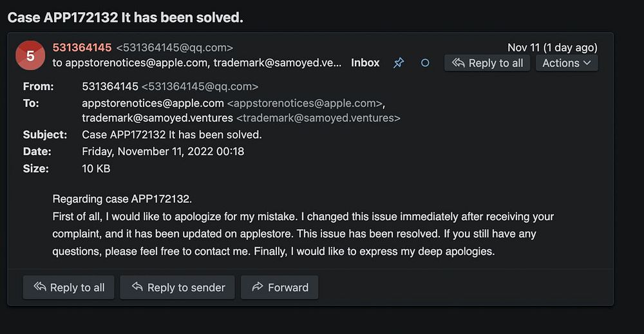Click the forward arrow icon

[x=258, y=287]
